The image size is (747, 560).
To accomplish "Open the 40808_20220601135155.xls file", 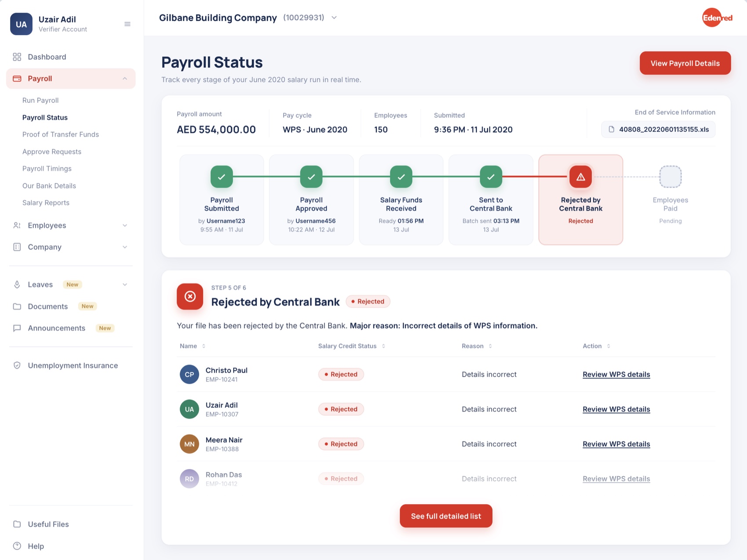I will coord(658,130).
